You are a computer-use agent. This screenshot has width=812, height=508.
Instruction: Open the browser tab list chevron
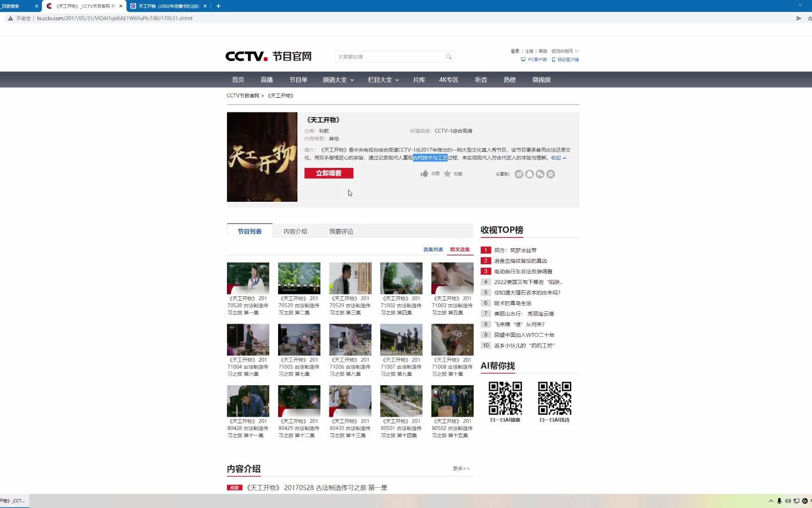tap(800, 6)
